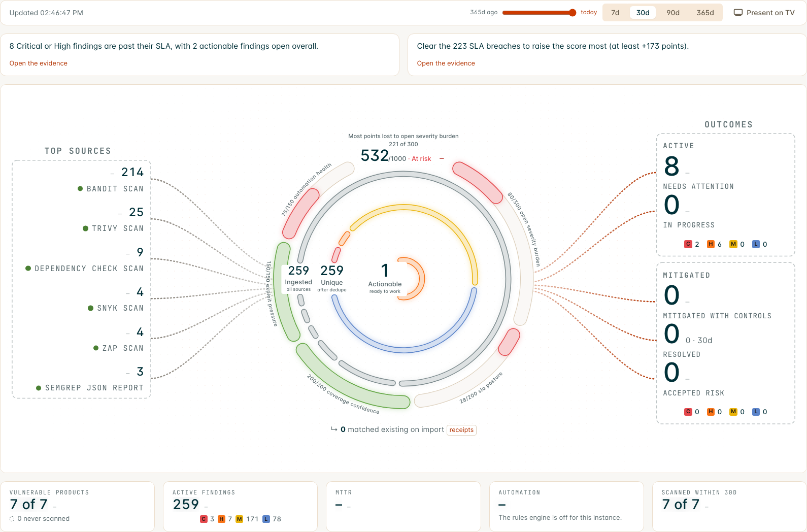Click the 259 Unique after dedupe count
This screenshot has width=807, height=532.
[x=332, y=271]
